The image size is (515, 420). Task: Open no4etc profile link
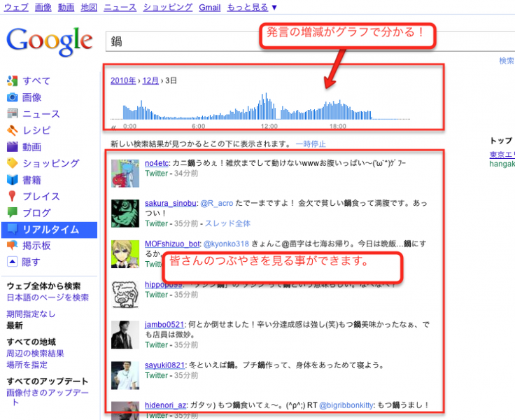coord(157,163)
